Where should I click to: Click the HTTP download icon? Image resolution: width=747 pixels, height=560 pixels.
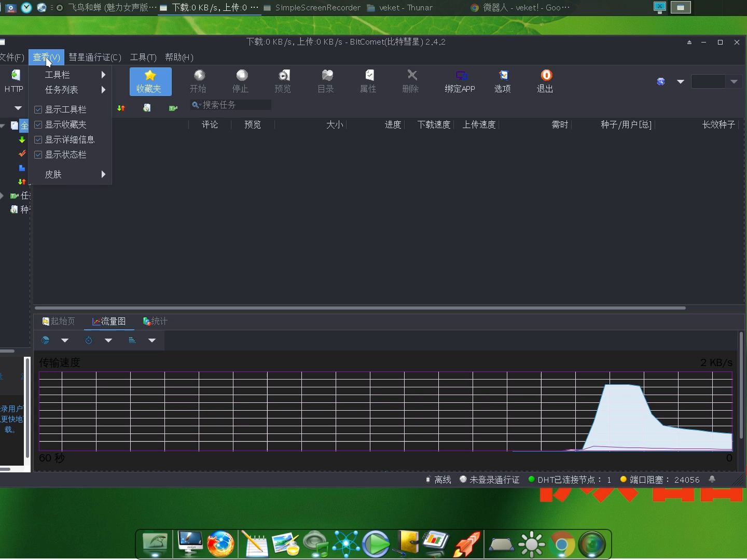tap(15, 81)
